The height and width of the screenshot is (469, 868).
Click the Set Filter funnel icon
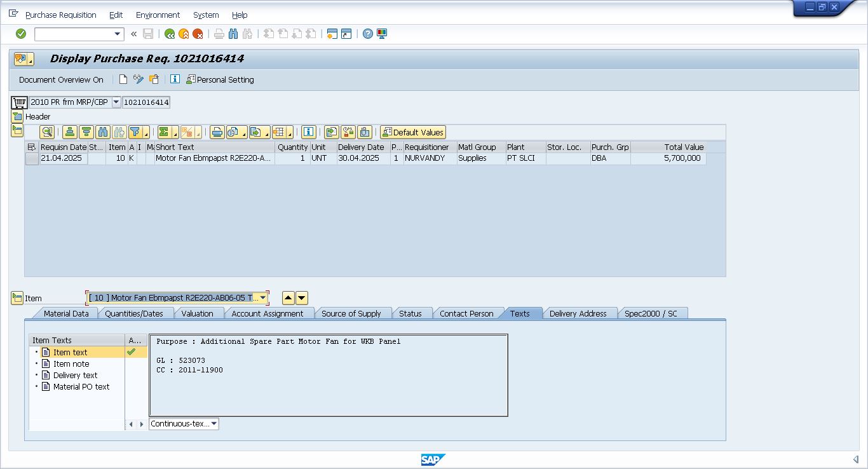coord(134,132)
